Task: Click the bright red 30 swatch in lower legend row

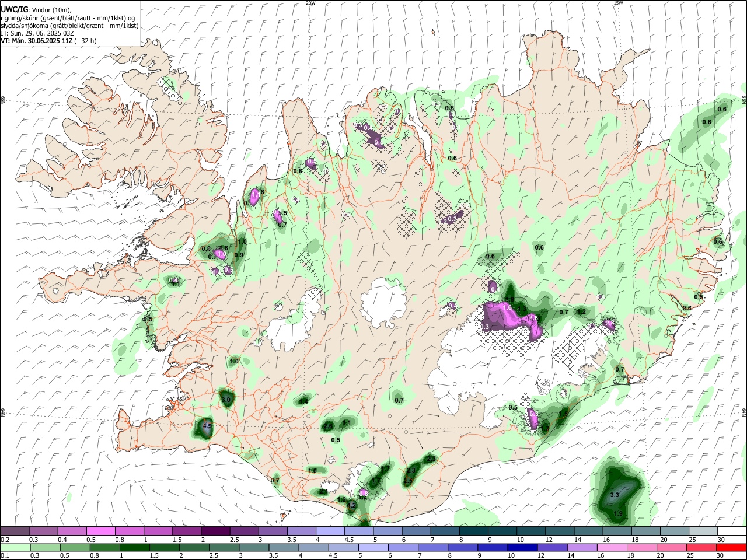Action: [731, 547]
